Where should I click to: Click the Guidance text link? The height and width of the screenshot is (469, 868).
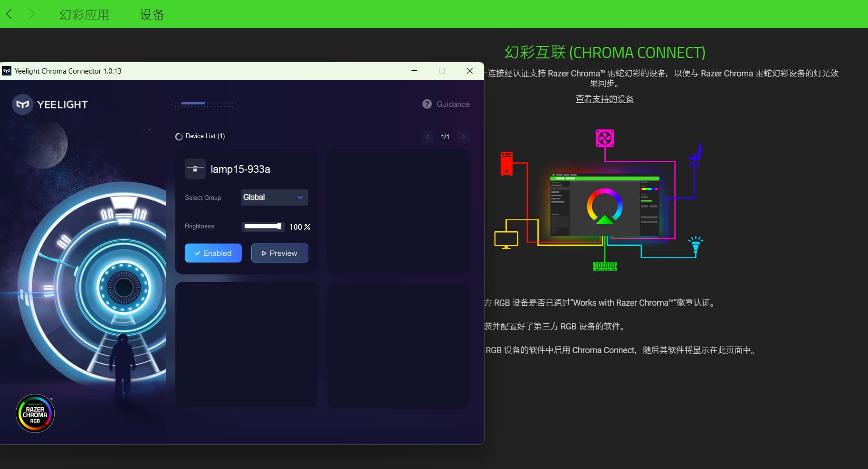453,104
